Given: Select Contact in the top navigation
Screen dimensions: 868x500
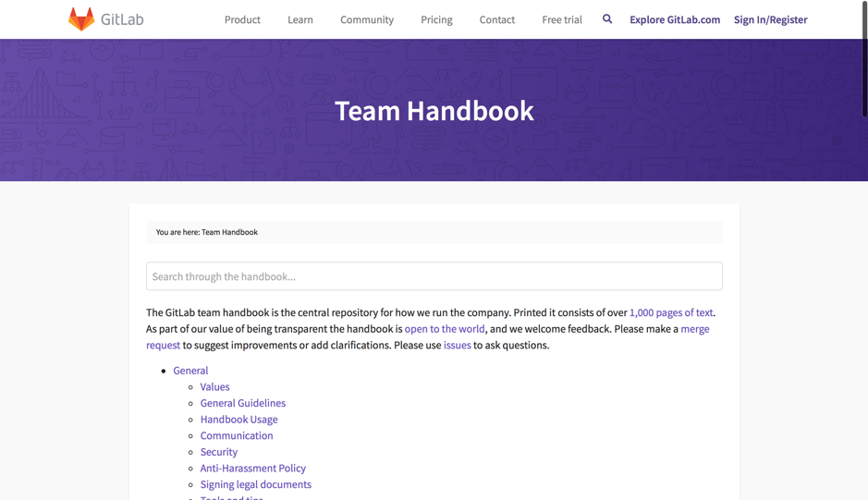Looking at the screenshot, I should pos(496,19).
